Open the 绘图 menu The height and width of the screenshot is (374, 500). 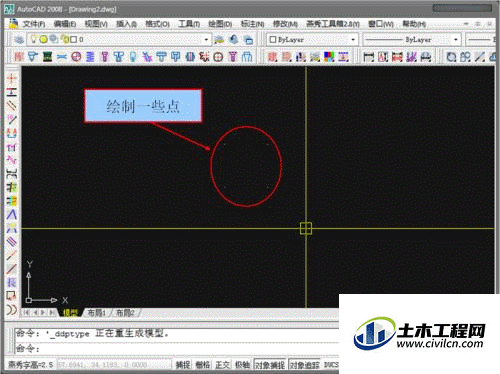[220, 24]
